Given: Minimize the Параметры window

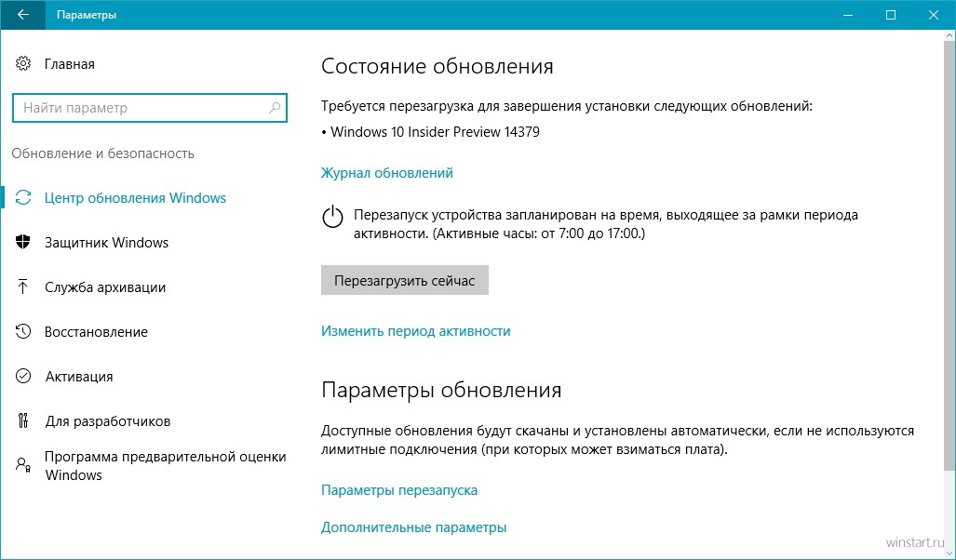Looking at the screenshot, I should click(847, 15).
